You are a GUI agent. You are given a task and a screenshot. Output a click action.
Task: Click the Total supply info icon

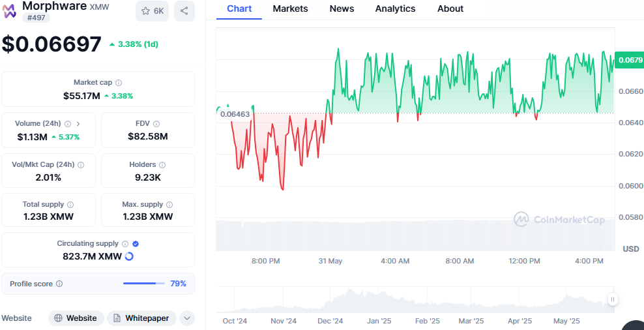[70, 205]
